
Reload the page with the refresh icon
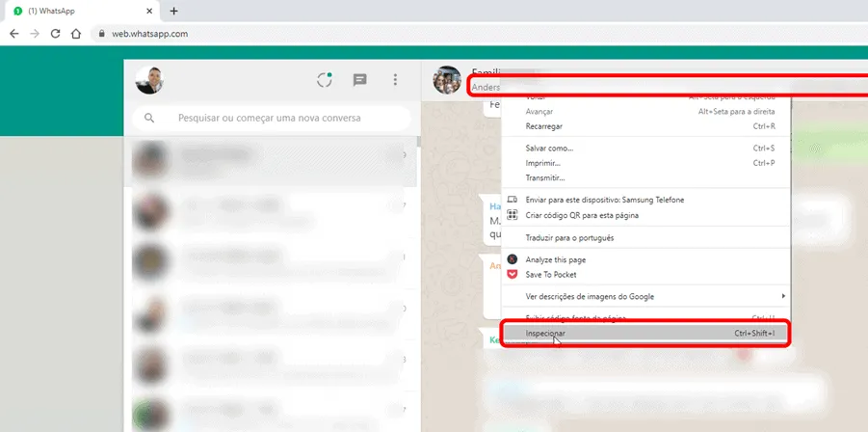click(55, 34)
